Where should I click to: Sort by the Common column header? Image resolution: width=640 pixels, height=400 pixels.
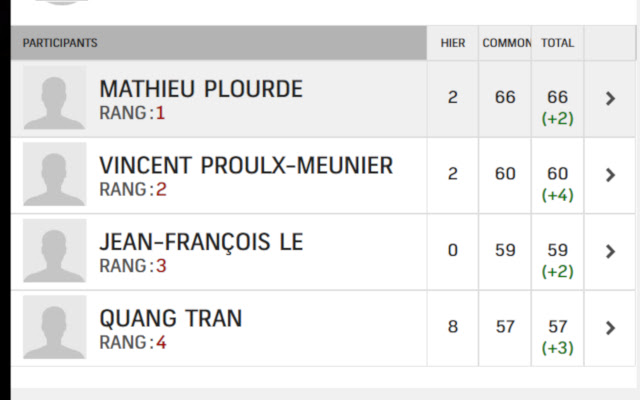coord(506,44)
